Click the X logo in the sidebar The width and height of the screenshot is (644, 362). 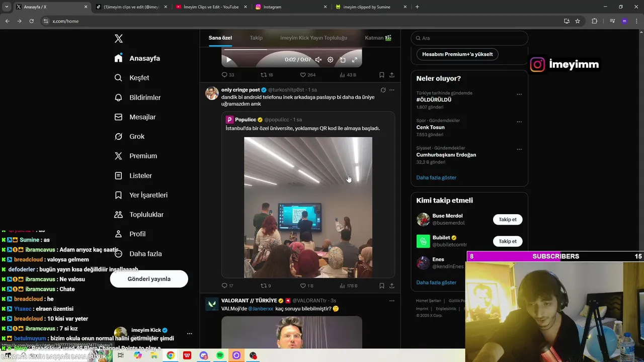(119, 39)
